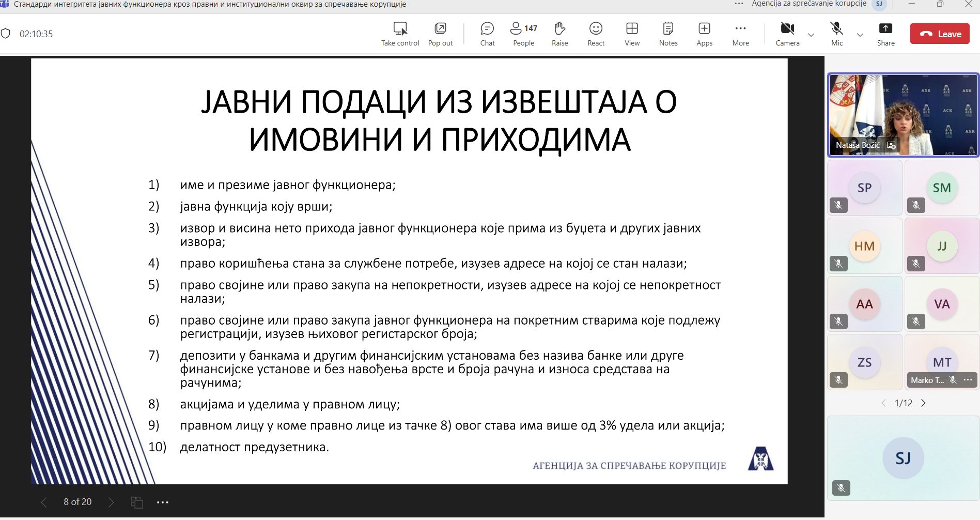The height and width of the screenshot is (520, 980).
Task: Go to next slide arrow
Action: tap(111, 502)
